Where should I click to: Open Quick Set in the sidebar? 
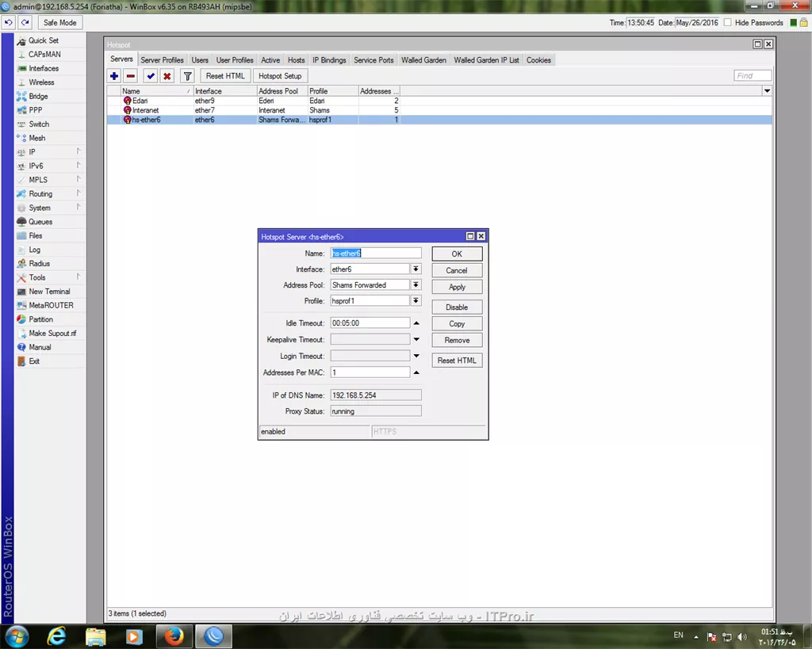[50, 40]
